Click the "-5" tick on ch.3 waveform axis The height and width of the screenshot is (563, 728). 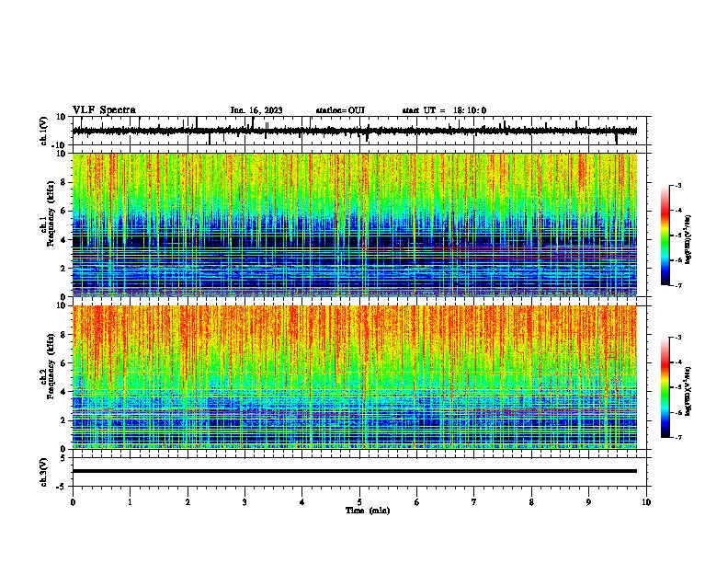(62, 487)
